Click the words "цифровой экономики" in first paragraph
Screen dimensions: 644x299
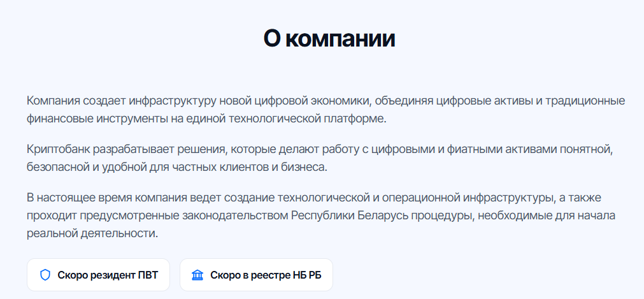click(310, 101)
